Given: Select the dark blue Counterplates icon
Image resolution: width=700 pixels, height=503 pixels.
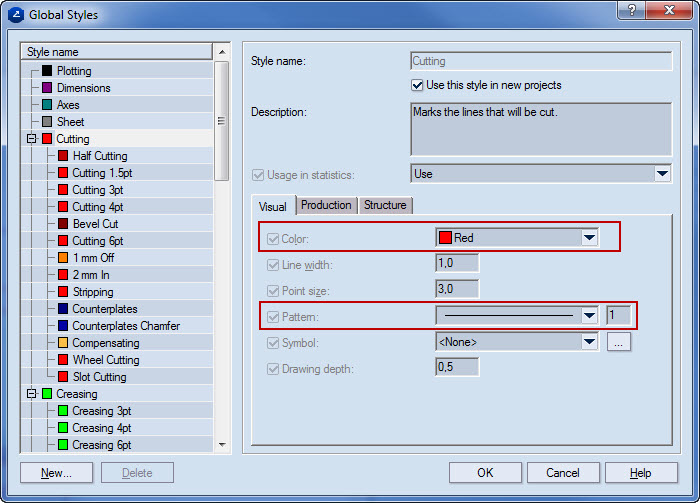Looking at the screenshot, I should coord(63,309).
